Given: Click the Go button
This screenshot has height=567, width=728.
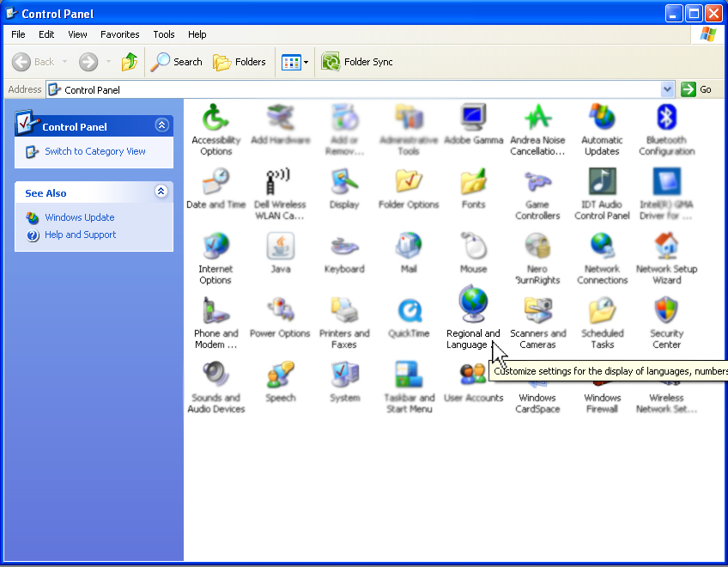Looking at the screenshot, I should point(696,89).
